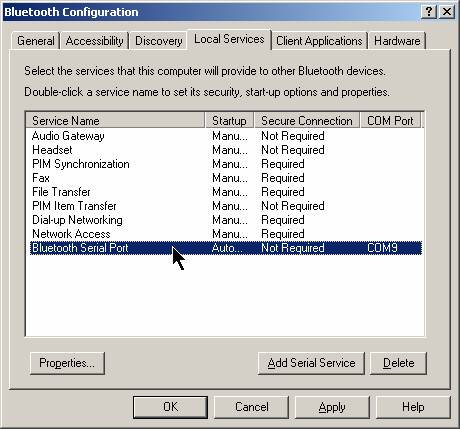Viewport: 460px width, 429px height.
Task: Click Add Serial Service button
Action: pos(311,363)
